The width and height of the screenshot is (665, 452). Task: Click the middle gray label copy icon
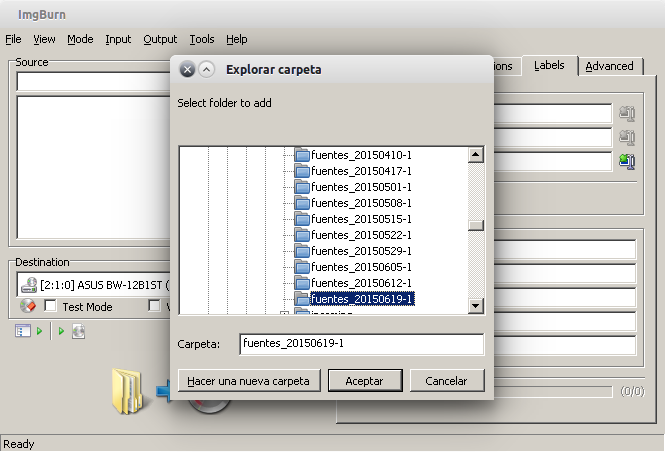tap(627, 137)
